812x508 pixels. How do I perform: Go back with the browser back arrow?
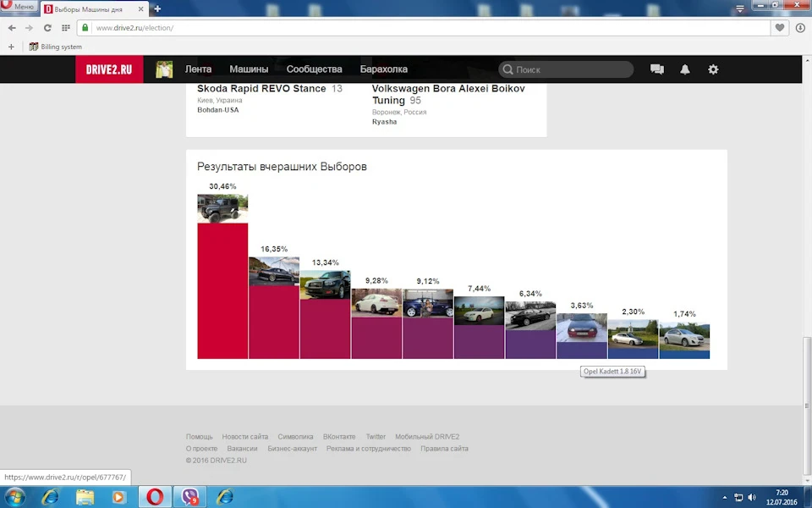pyautogui.click(x=12, y=28)
